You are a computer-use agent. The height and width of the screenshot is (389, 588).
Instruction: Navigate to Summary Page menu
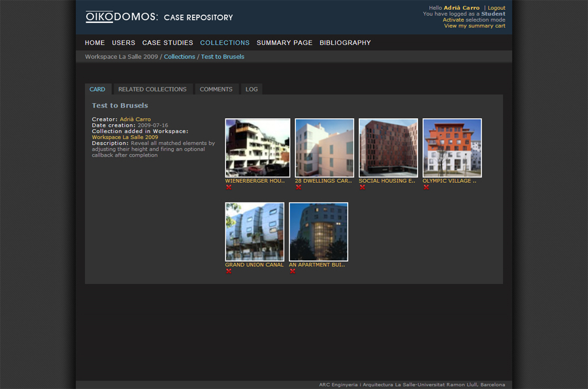284,43
